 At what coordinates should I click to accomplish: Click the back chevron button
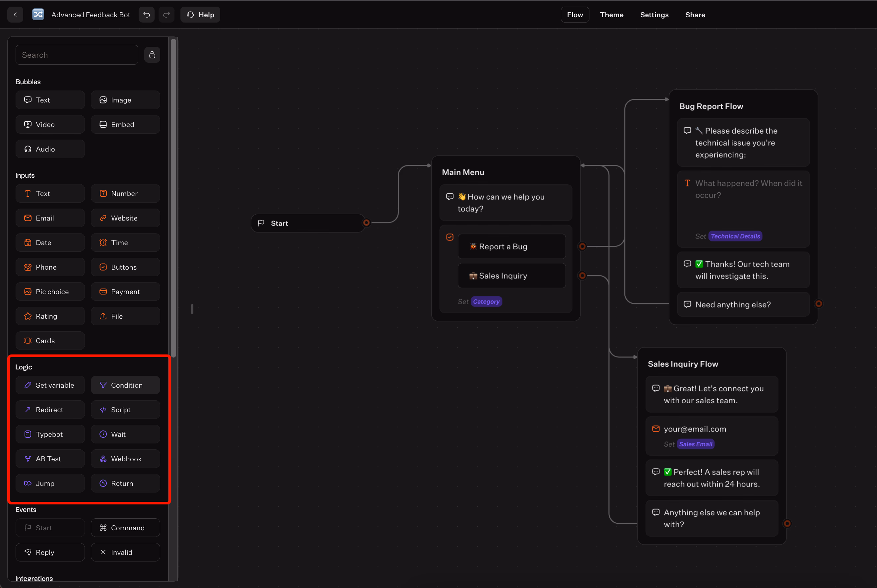pyautogui.click(x=15, y=15)
